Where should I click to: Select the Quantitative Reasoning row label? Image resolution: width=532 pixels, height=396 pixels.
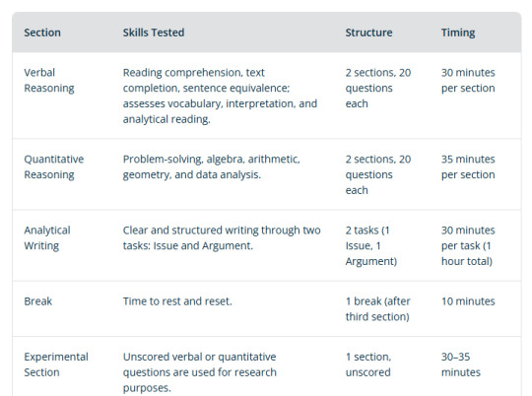(54, 166)
